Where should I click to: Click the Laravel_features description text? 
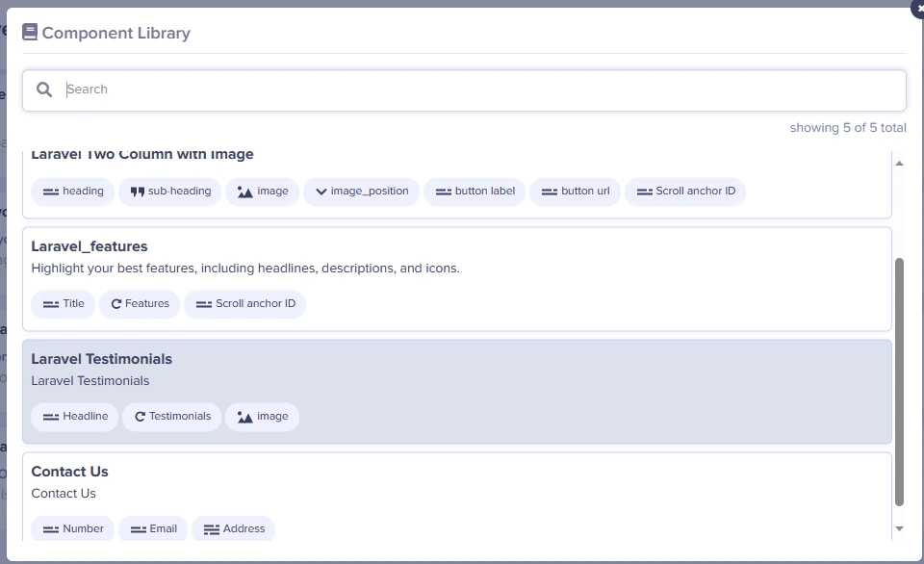[x=245, y=269]
